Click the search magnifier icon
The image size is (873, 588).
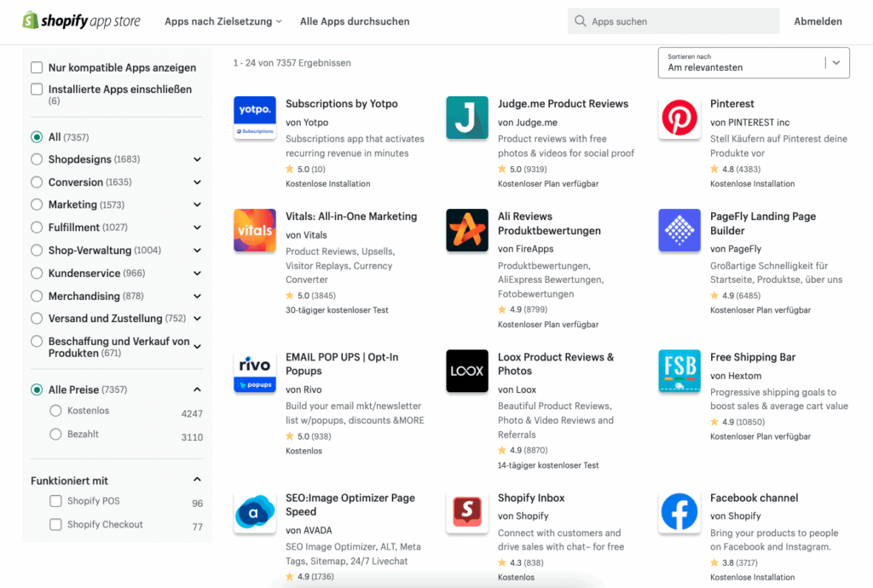tap(580, 21)
